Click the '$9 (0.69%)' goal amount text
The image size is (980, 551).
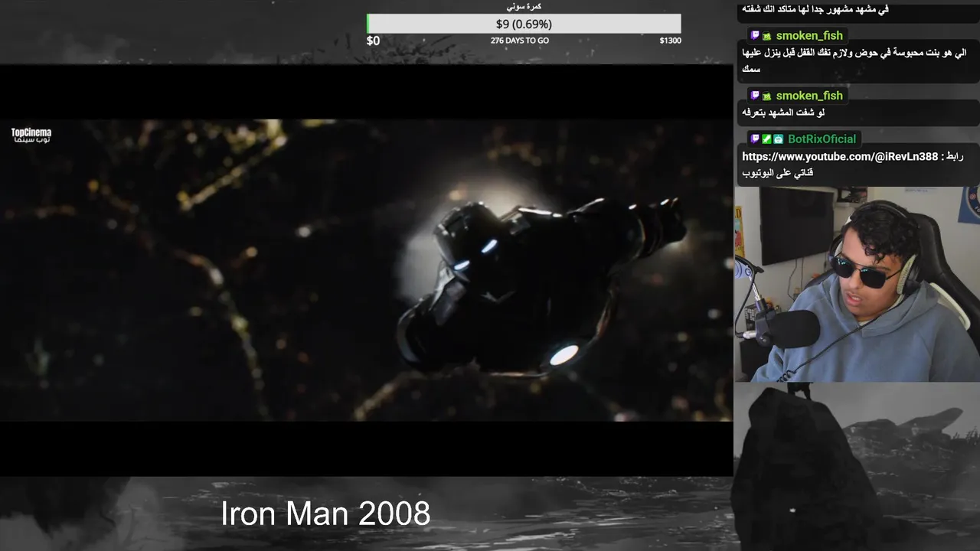point(524,24)
